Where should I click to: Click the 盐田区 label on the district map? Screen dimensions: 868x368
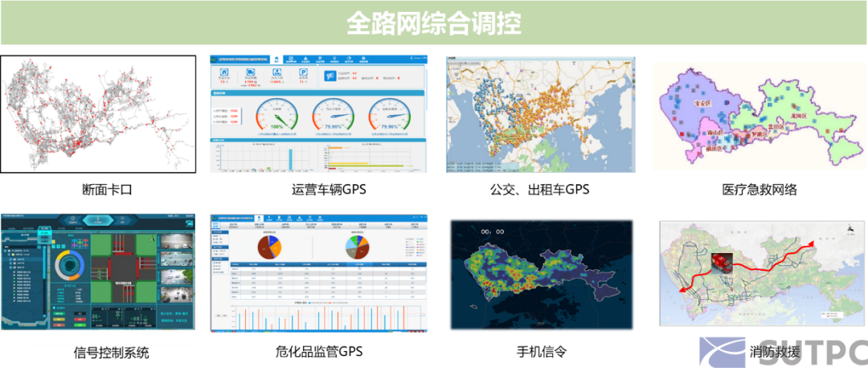coord(776,127)
